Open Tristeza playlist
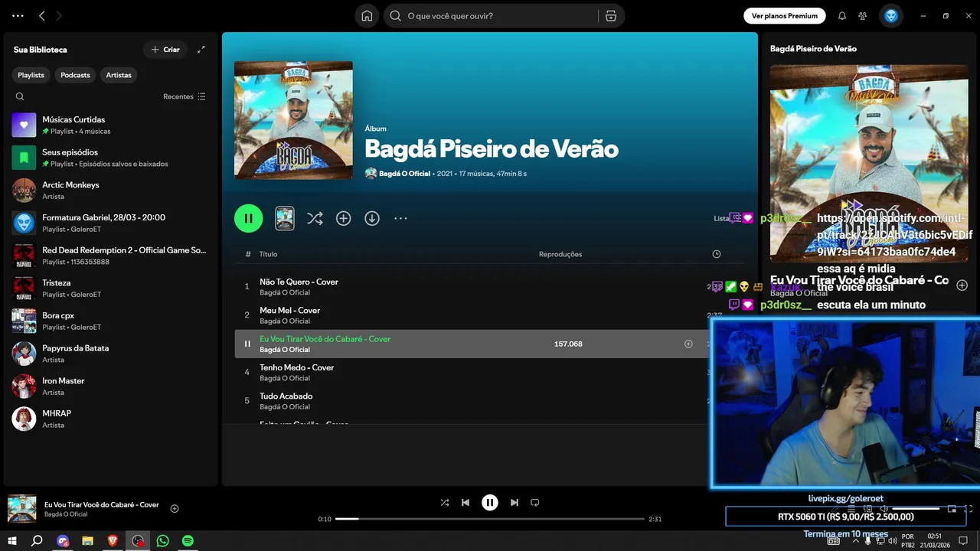 tap(111, 289)
